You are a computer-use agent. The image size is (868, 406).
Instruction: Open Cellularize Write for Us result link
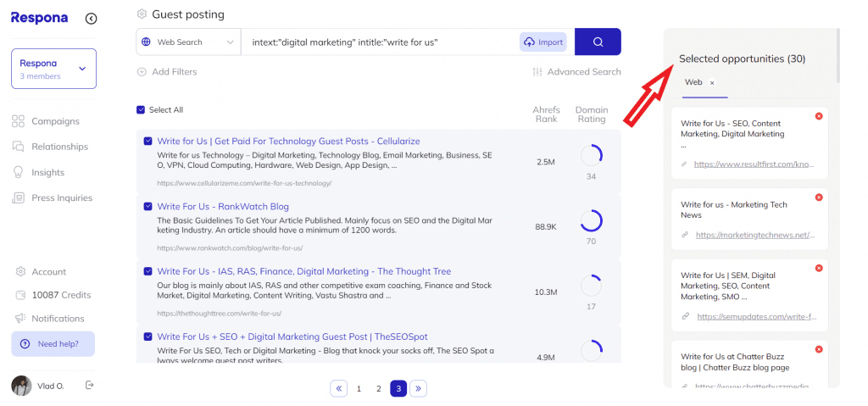[288, 142]
